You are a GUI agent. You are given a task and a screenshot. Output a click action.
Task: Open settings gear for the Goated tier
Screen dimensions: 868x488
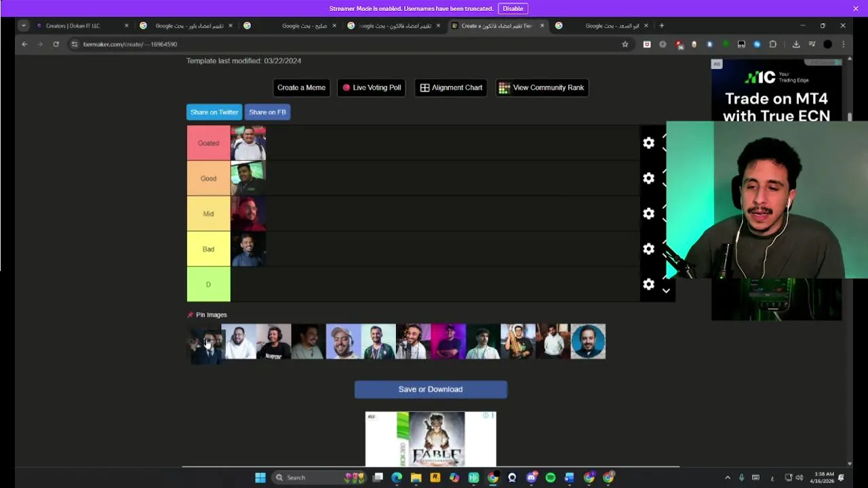tap(648, 143)
